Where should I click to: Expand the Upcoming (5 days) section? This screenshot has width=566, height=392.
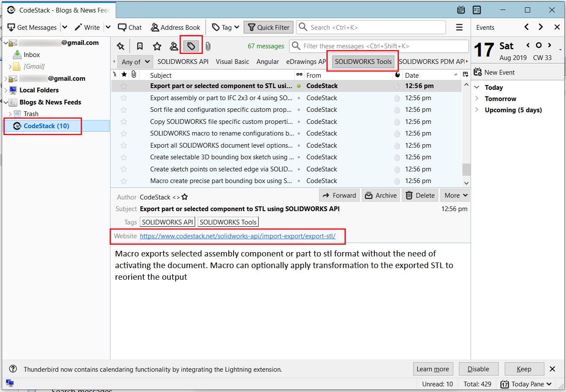coord(477,110)
